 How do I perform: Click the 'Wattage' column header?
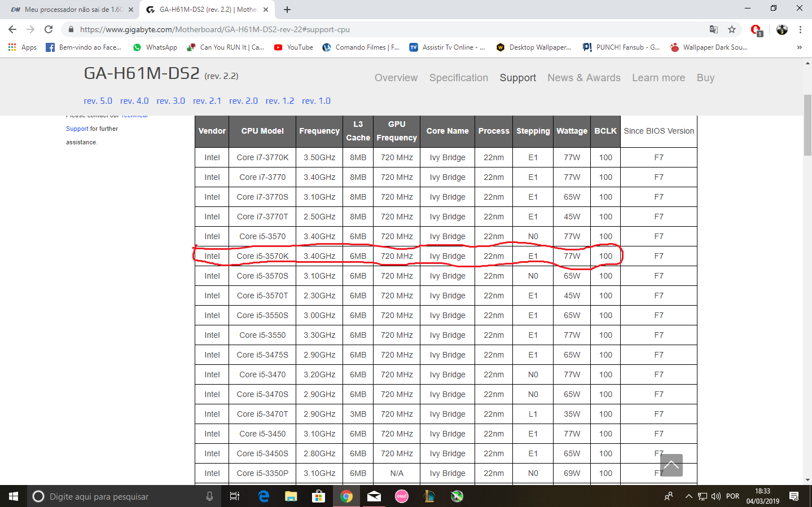[x=572, y=131]
